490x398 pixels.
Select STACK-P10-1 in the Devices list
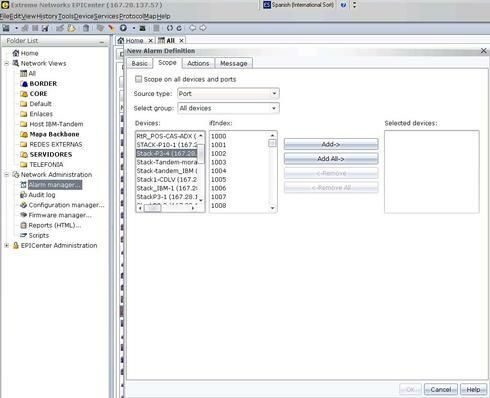point(167,145)
